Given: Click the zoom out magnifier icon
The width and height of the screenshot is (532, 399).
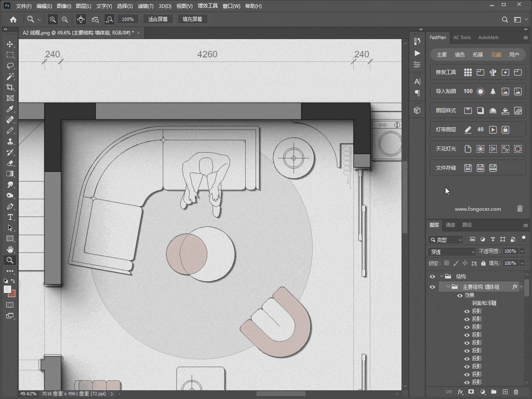Looking at the screenshot, I should pos(65,20).
